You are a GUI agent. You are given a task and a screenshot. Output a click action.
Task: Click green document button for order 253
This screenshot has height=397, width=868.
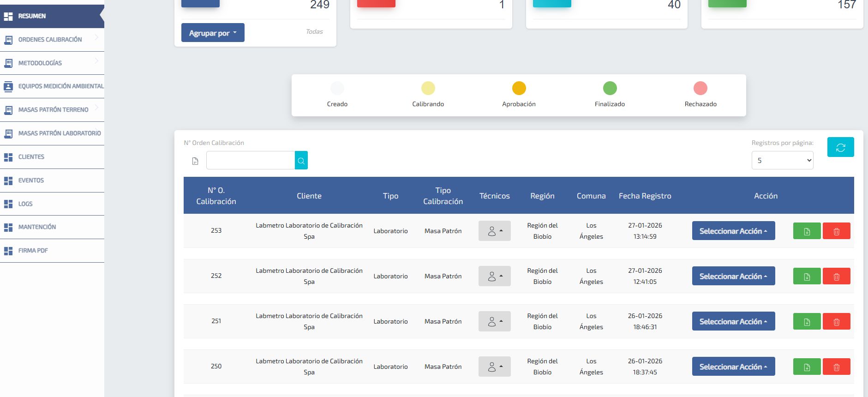tap(807, 231)
